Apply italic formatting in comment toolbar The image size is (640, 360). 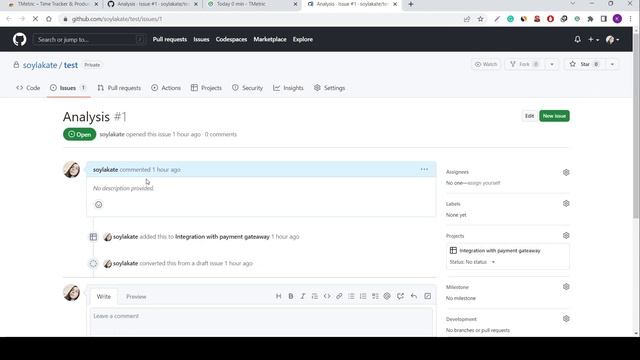[x=302, y=296]
